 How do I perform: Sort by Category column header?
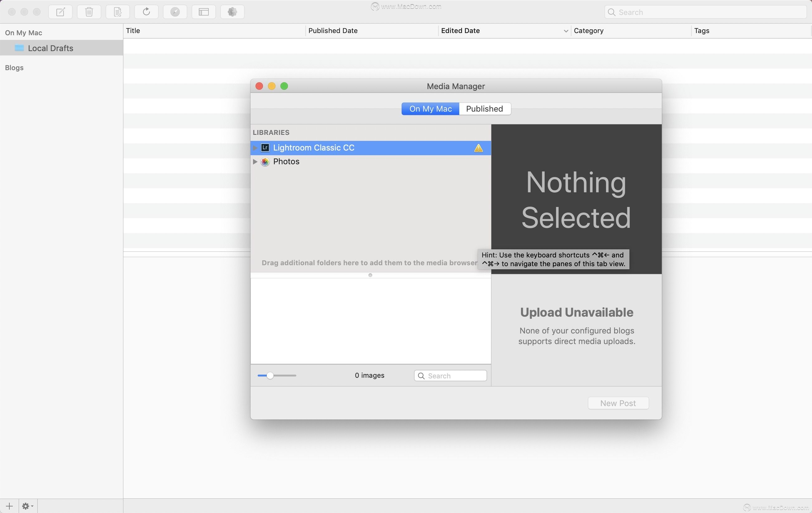631,31
